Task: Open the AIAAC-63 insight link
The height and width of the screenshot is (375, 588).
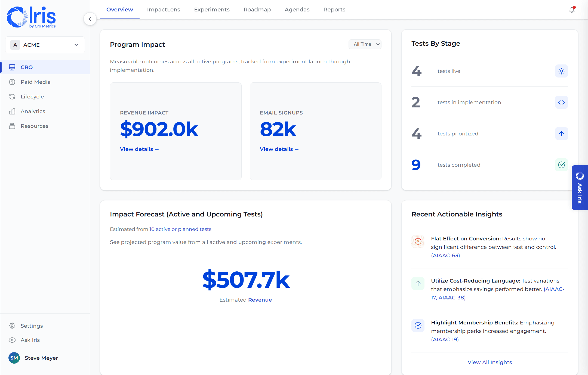Action: coord(445,255)
